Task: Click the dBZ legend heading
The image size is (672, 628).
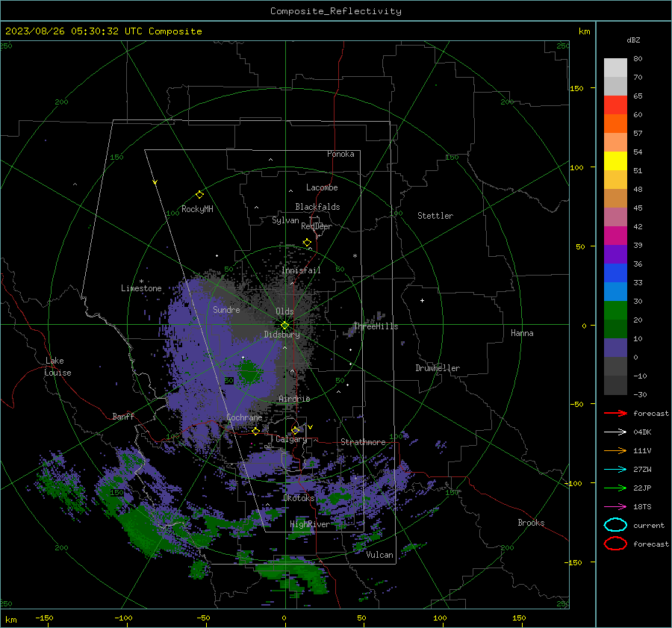Action: tap(633, 40)
